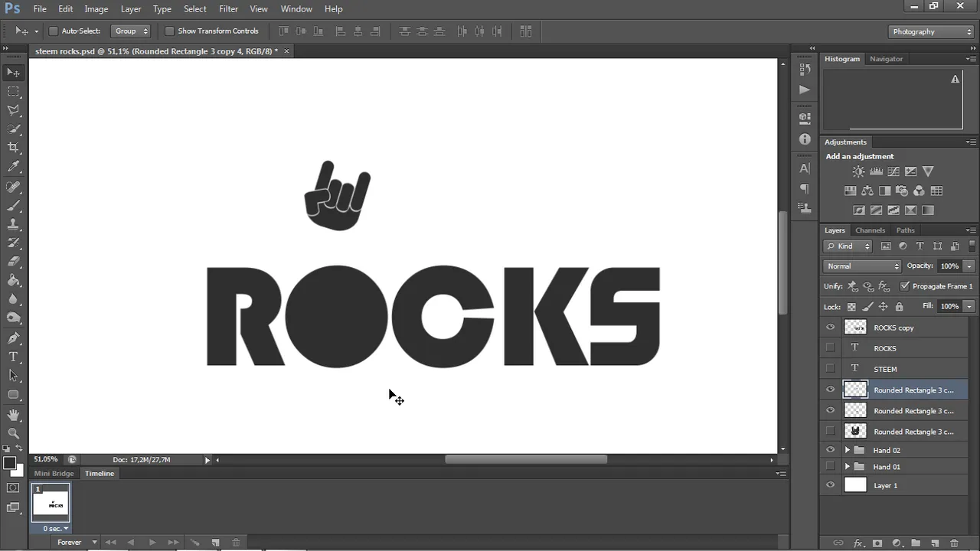This screenshot has width=980, height=551.
Task: Click the foreground color swatch
Action: (x=9, y=464)
